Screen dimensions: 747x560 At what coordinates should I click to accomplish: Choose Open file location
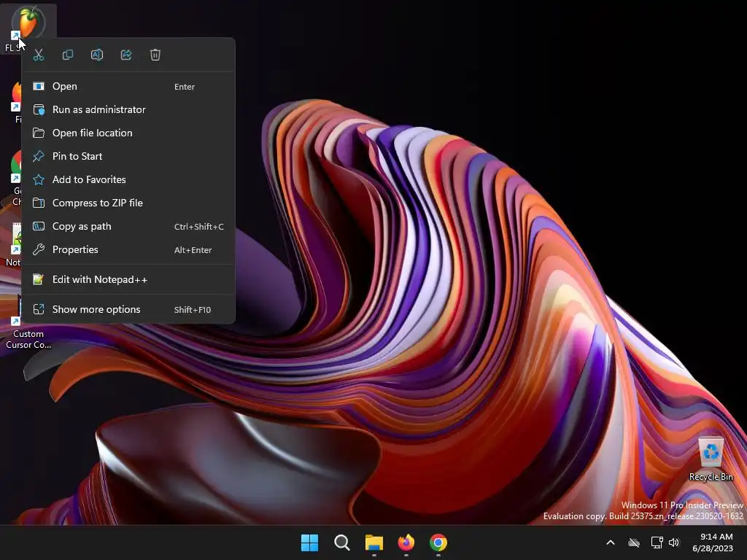click(128, 133)
